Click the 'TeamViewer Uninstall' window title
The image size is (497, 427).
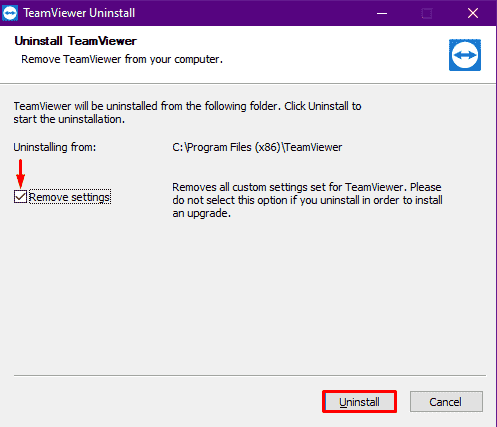click(79, 13)
